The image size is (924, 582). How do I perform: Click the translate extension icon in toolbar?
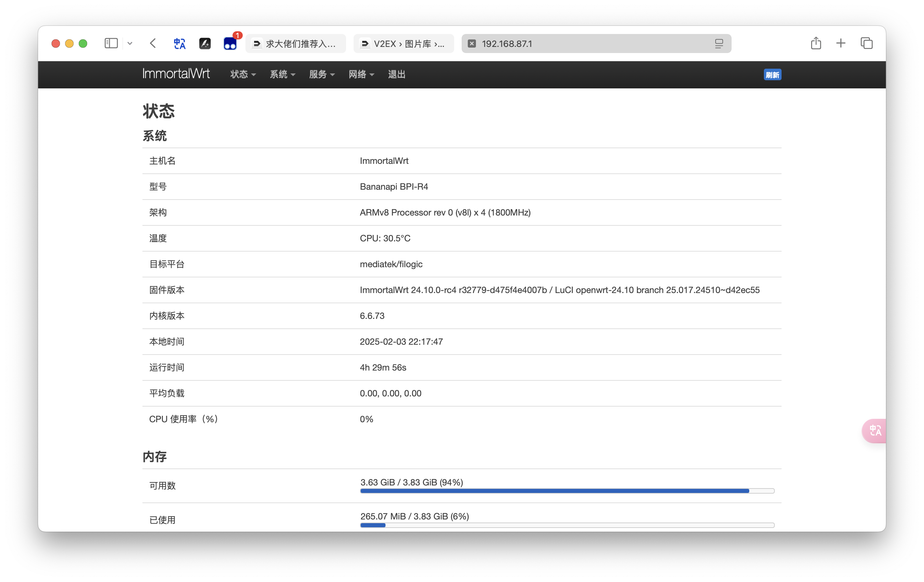tap(179, 44)
